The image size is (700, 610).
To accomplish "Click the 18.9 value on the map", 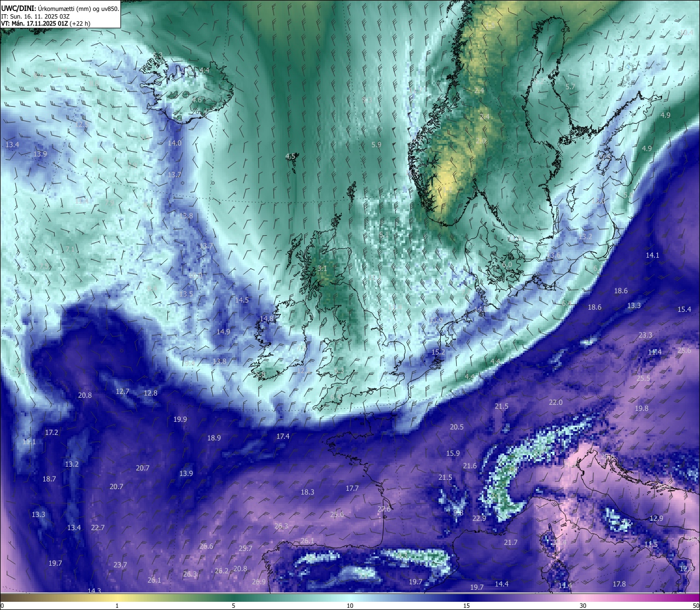I will (214, 438).
